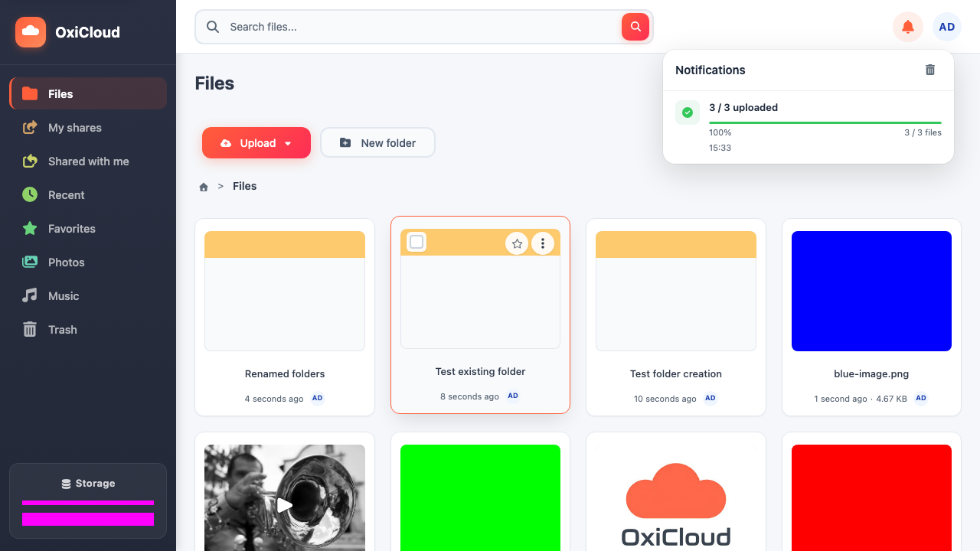The height and width of the screenshot is (551, 980).
Task: Click the New folder button
Action: pyautogui.click(x=377, y=143)
